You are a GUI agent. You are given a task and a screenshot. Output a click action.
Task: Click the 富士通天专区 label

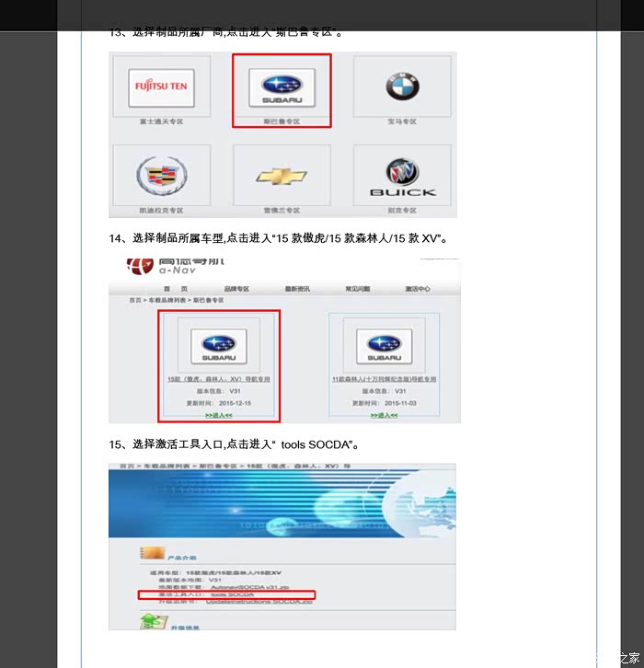pos(161,121)
